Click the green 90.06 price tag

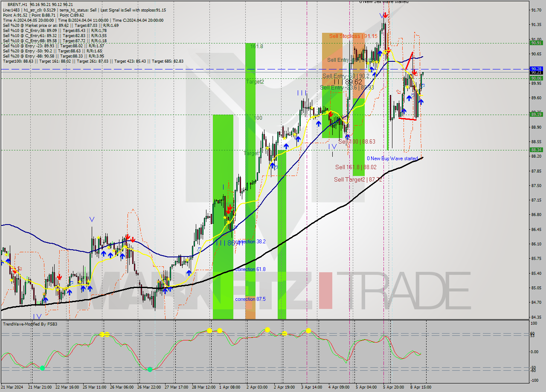pos(536,78)
